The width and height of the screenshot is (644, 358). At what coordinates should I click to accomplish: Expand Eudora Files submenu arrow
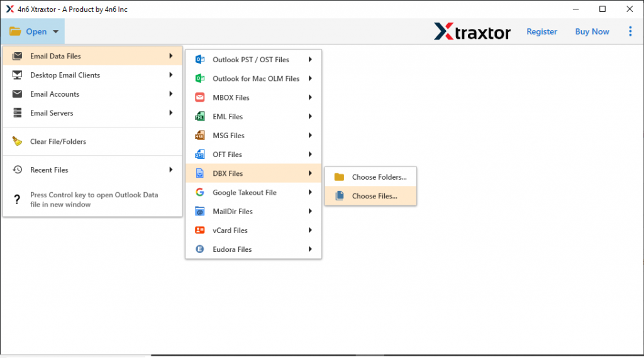coord(310,249)
